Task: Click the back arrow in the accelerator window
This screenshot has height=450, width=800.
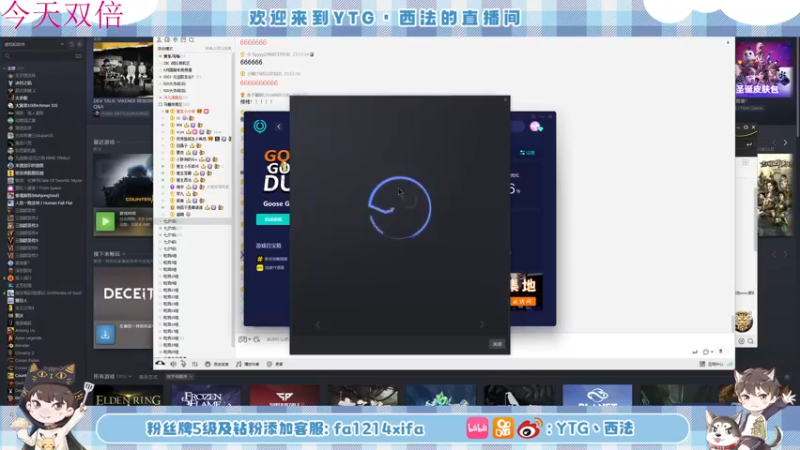Action: (x=279, y=127)
